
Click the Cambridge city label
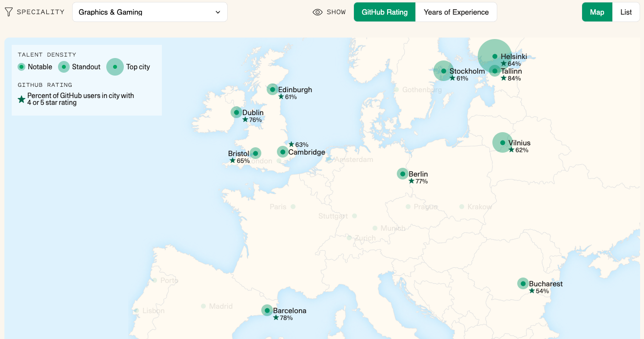coord(307,152)
